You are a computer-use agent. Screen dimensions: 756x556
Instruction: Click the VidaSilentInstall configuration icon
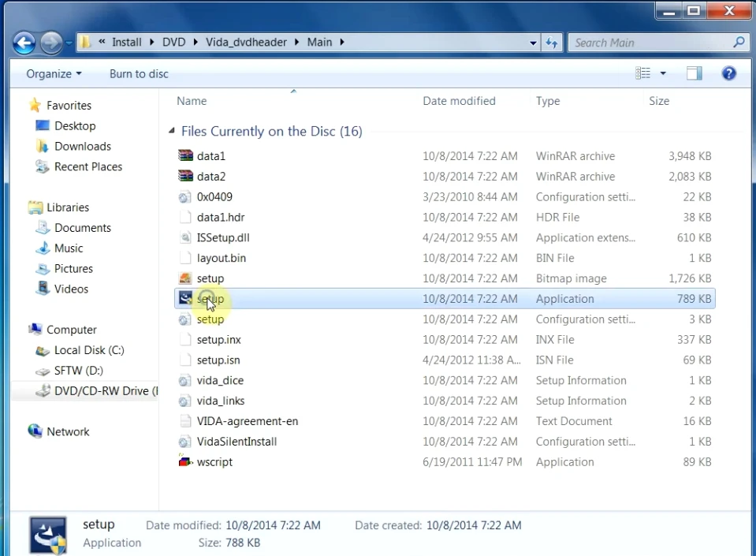click(x=184, y=442)
